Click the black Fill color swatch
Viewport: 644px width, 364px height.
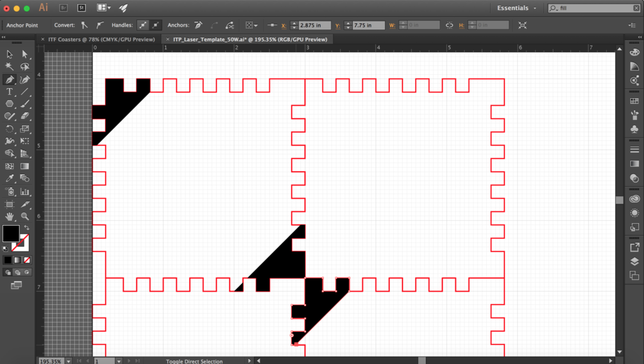point(11,233)
